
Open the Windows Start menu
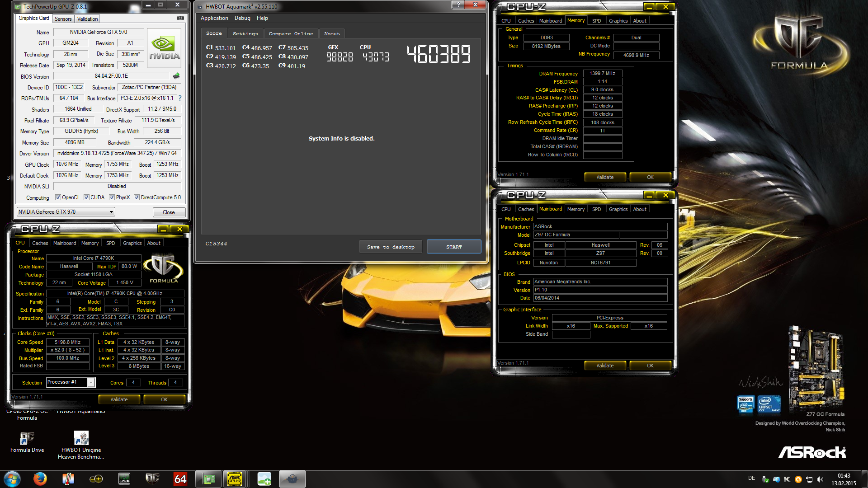12,479
